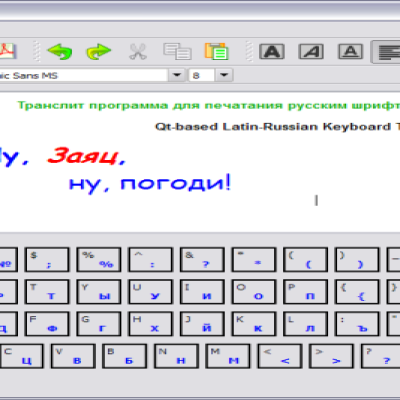The width and height of the screenshot is (400, 400).
Task: Click the PDF export icon
Action: coord(7,52)
